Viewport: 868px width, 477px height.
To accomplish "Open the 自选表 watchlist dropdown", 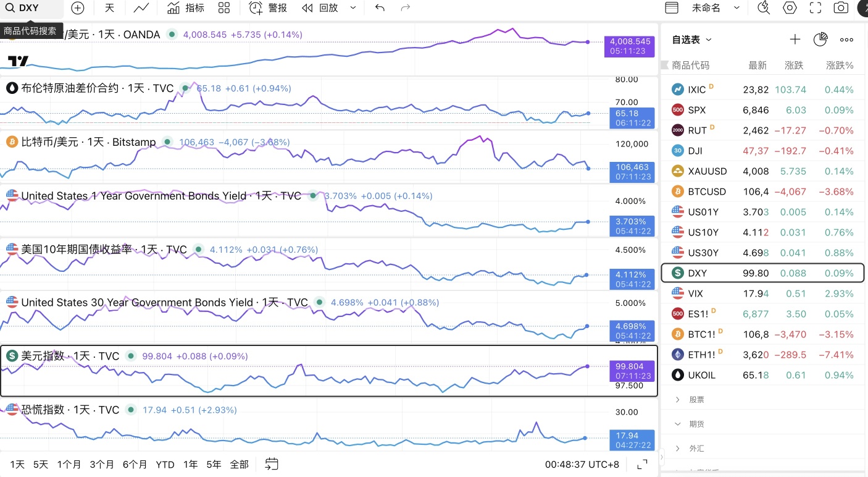I will (x=692, y=40).
